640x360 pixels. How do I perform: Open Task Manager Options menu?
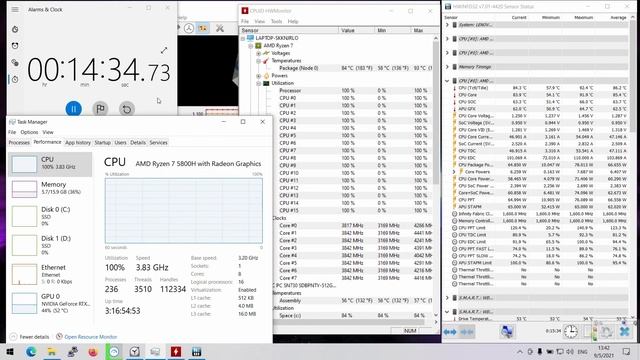29,132
